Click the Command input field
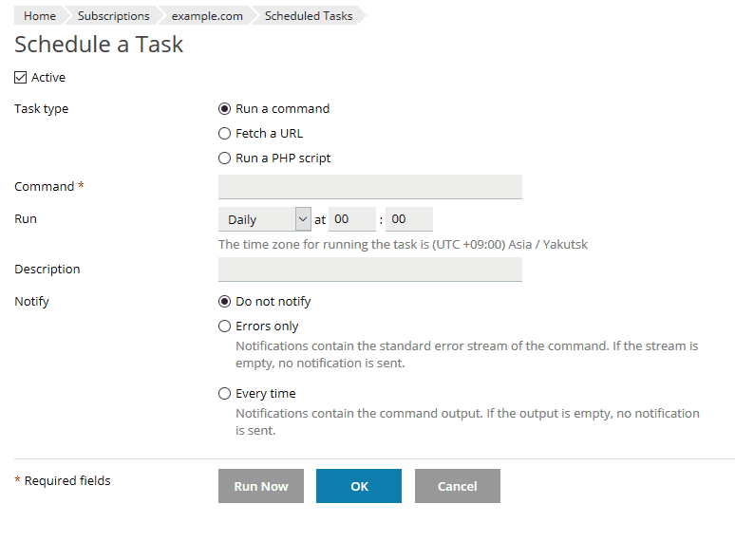 [369, 187]
